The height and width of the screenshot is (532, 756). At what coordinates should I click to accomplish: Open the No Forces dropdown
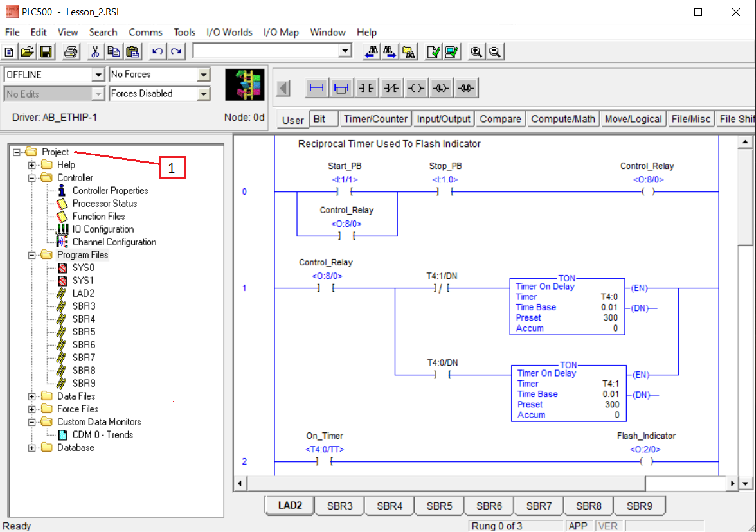click(x=204, y=75)
